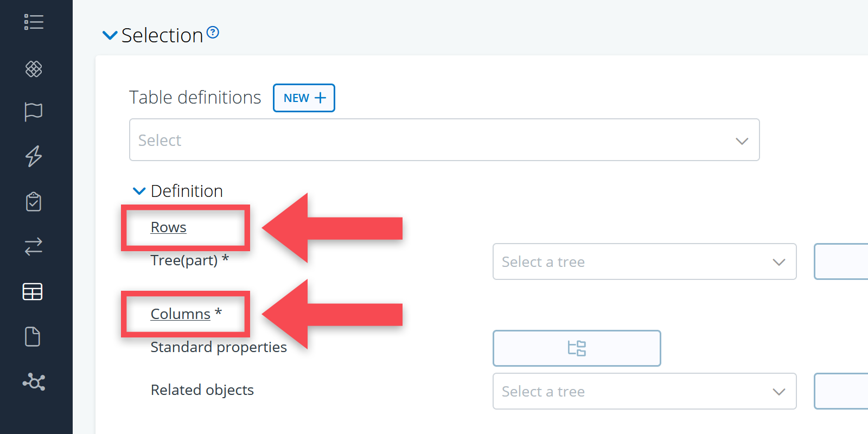This screenshot has height=434, width=868.
Task: Click the Standard properties tree picker button
Action: pos(577,348)
